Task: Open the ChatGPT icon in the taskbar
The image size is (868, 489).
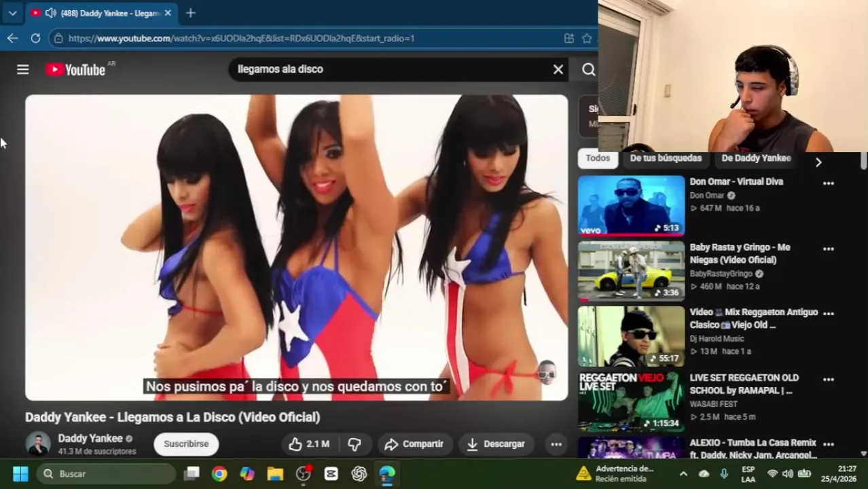Action: click(359, 473)
